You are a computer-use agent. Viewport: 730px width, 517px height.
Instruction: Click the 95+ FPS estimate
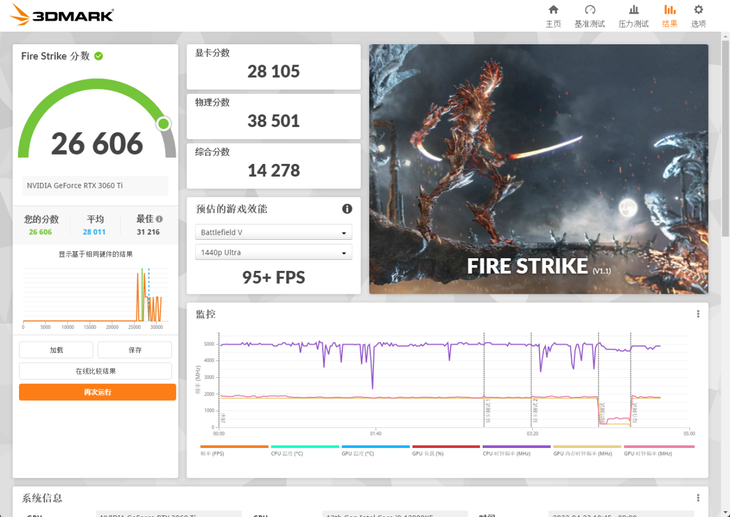coord(273,277)
